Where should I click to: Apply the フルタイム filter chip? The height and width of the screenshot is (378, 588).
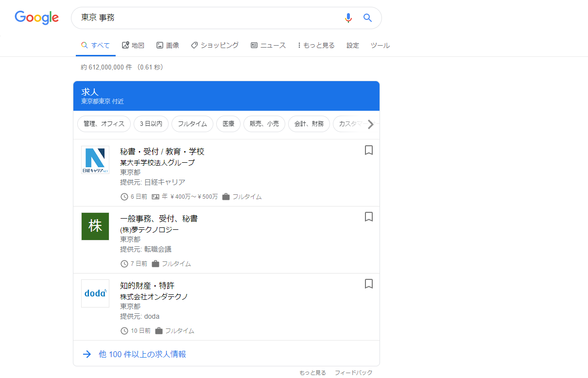(x=192, y=124)
